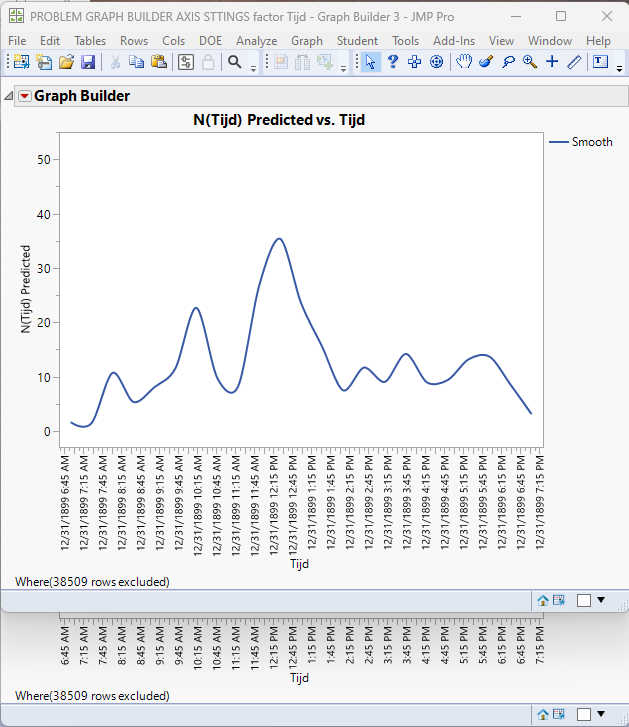
Task: Toggle the checkbox in front window status bar
Action: point(584,600)
